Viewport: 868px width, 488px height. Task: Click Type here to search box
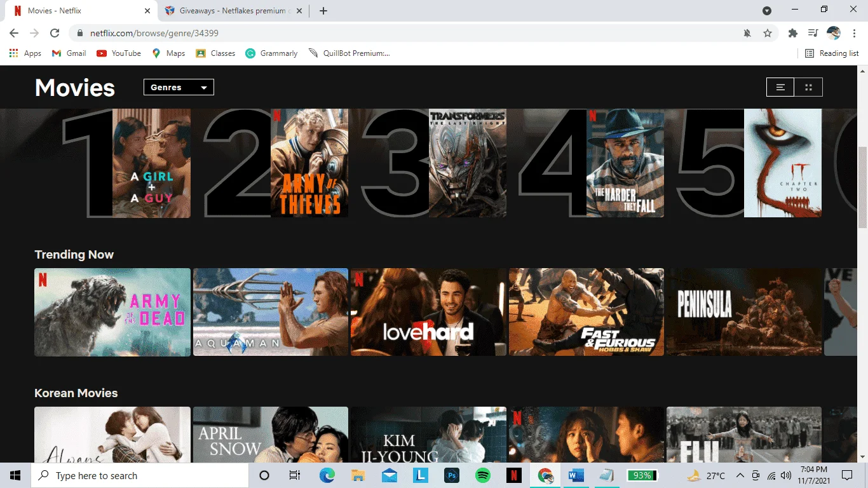pos(140,475)
